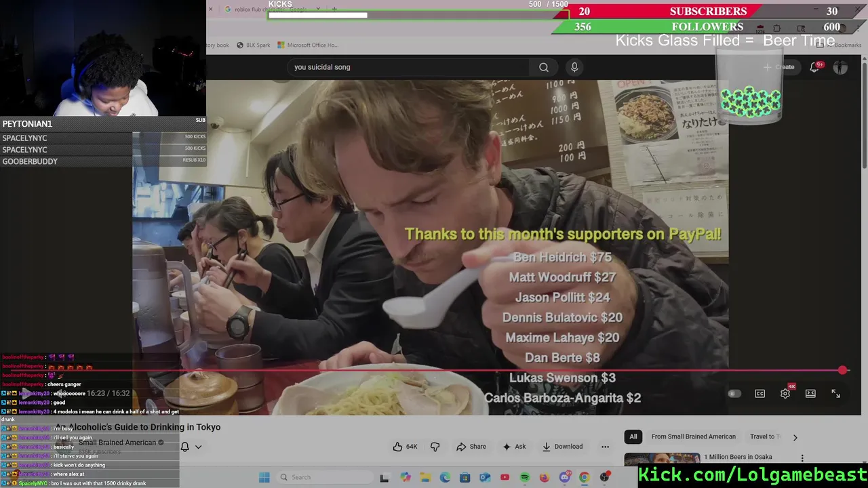
Task: Click the YouTube search magnifier button
Action: (x=544, y=67)
